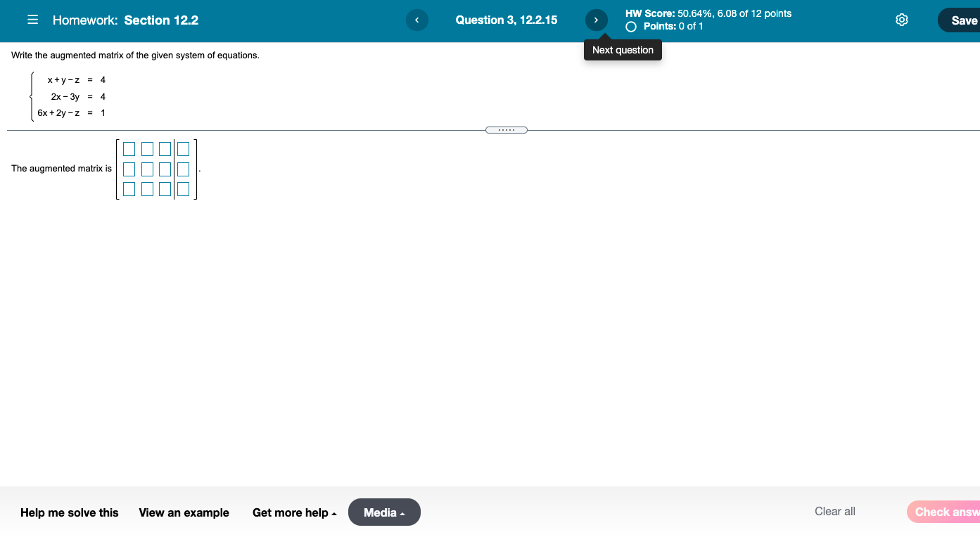
Task: Click the 'Question 3, 12.2.15' label
Action: click(x=507, y=20)
